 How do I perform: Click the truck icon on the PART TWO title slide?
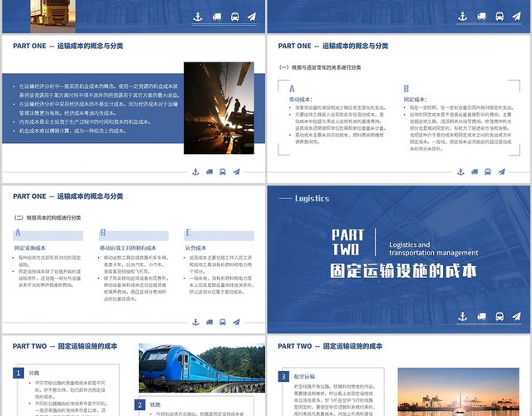481,316
